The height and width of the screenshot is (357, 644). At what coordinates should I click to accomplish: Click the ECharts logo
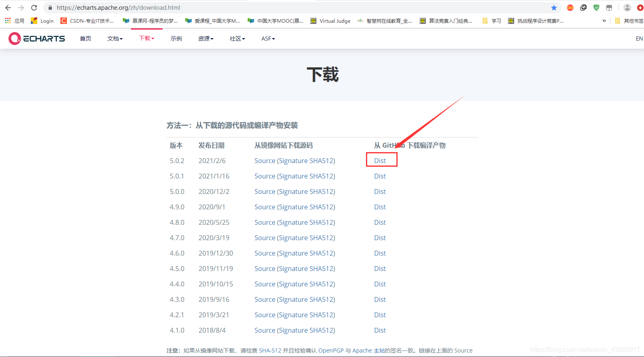[x=37, y=39]
